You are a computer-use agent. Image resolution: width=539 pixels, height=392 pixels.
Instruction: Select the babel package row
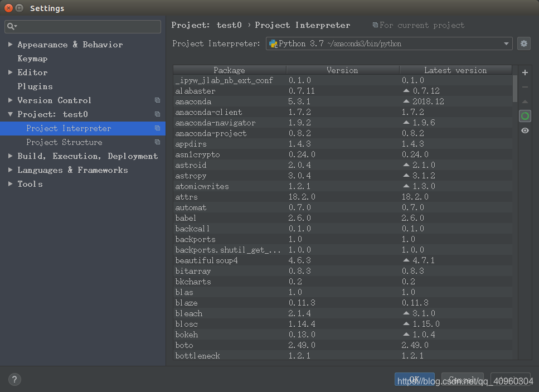(x=343, y=218)
